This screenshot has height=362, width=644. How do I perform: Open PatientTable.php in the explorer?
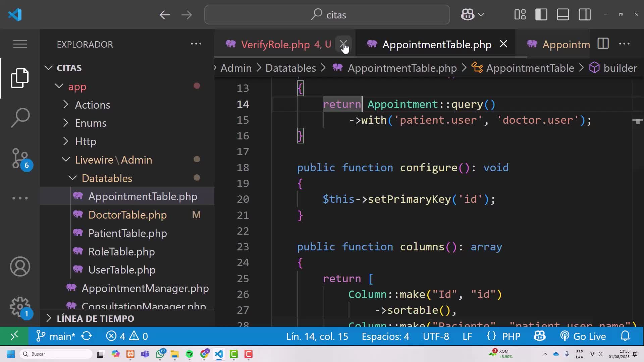pos(127,233)
